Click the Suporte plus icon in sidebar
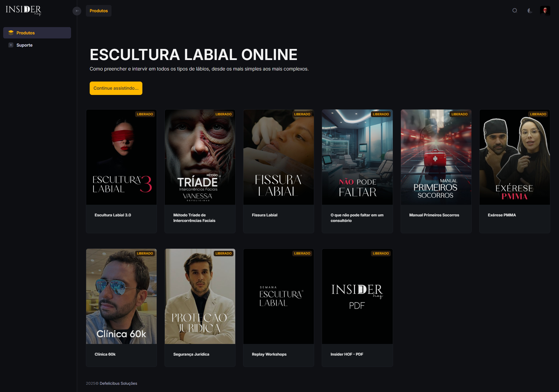 coord(11,45)
